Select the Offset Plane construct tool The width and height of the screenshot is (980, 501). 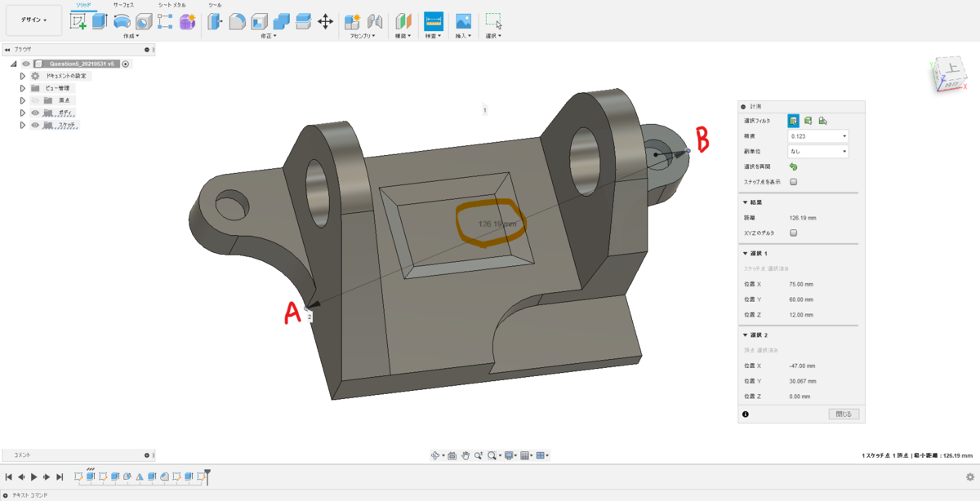click(403, 22)
